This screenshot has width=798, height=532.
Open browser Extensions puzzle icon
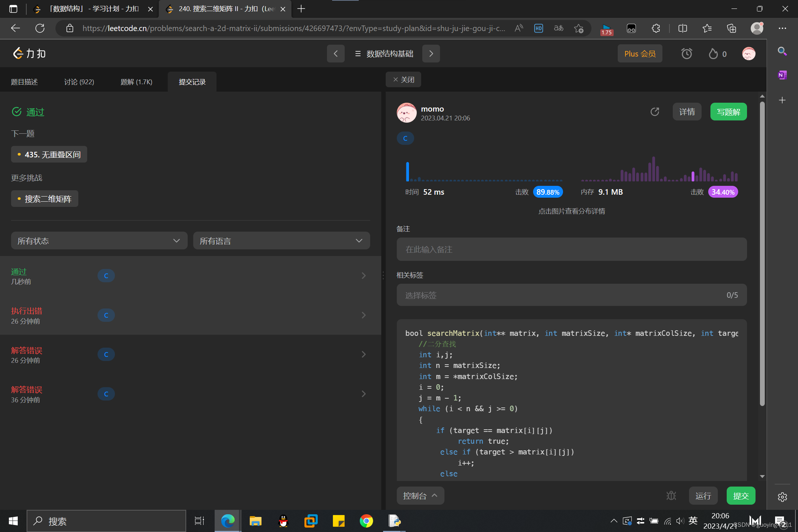[656, 28]
